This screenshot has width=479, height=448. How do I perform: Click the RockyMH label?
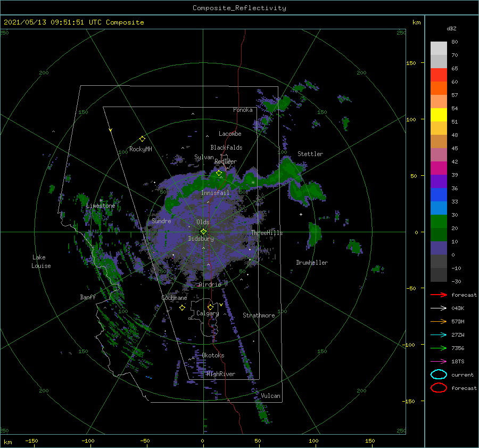(x=141, y=149)
